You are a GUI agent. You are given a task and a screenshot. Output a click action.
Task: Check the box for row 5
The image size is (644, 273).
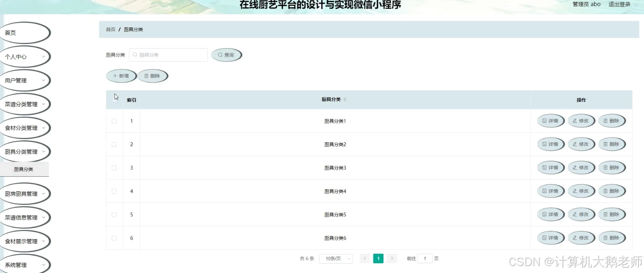(x=114, y=215)
